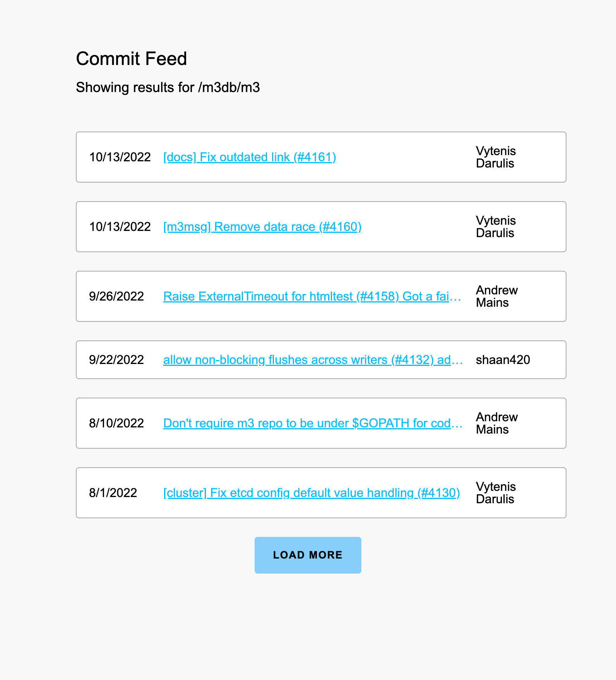
Task: Click author Vytenis Darulis on 8/1/2022 row
Action: [496, 493]
